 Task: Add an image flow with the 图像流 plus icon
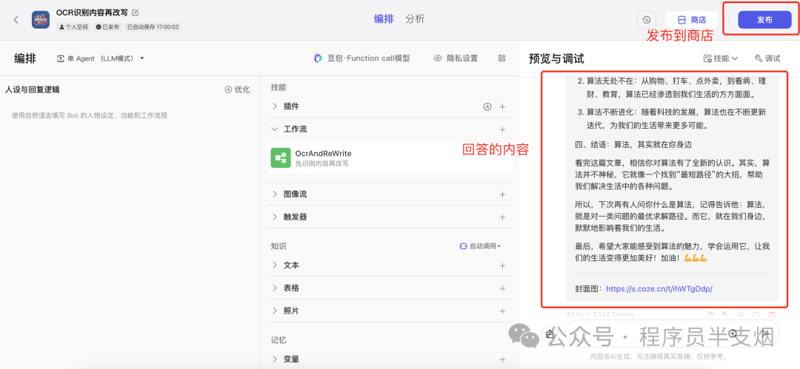point(503,194)
